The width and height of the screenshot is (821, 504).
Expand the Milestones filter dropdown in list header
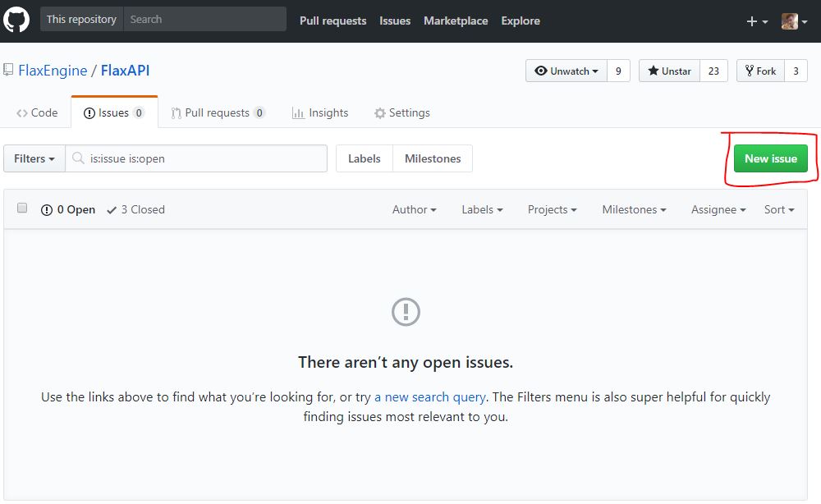[634, 209]
